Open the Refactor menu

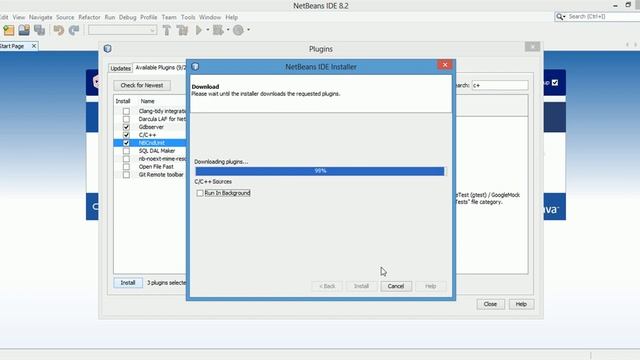[89, 17]
